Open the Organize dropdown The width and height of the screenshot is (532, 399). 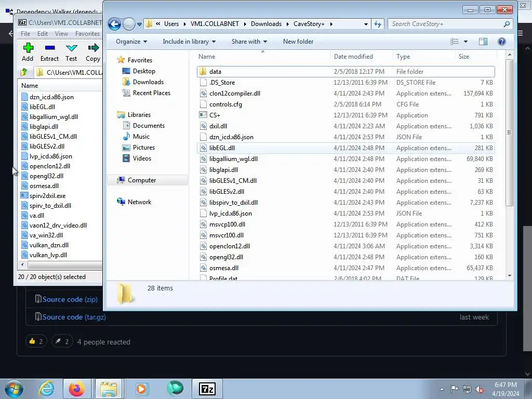(131, 42)
